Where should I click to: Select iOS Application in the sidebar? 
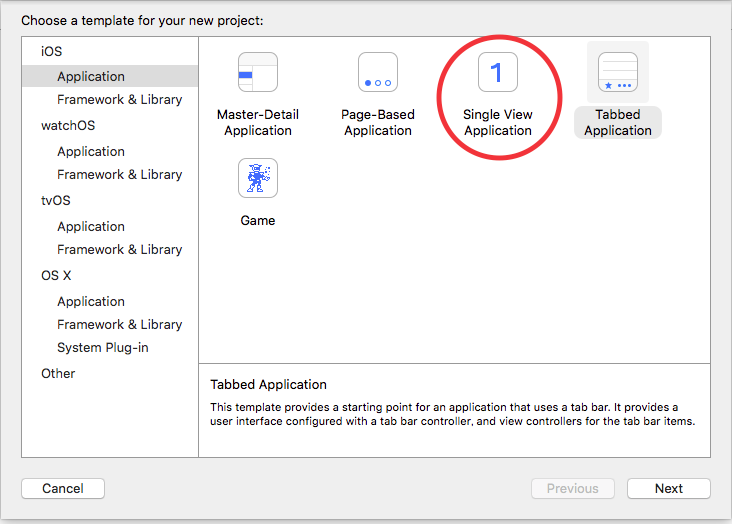pyautogui.click(x=110, y=76)
